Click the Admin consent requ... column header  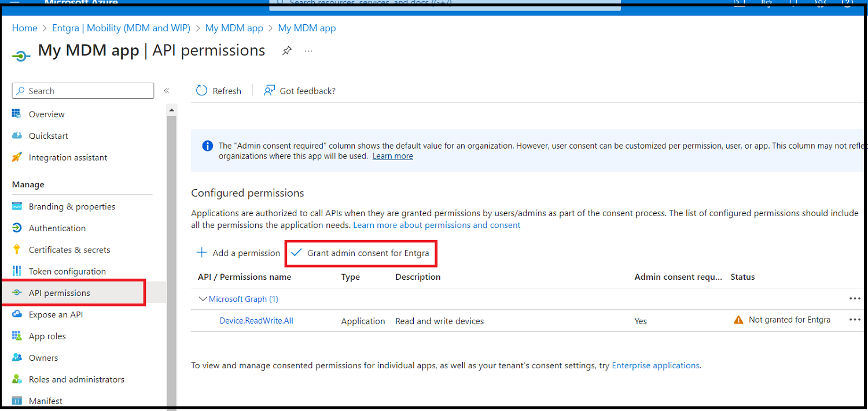tap(678, 277)
